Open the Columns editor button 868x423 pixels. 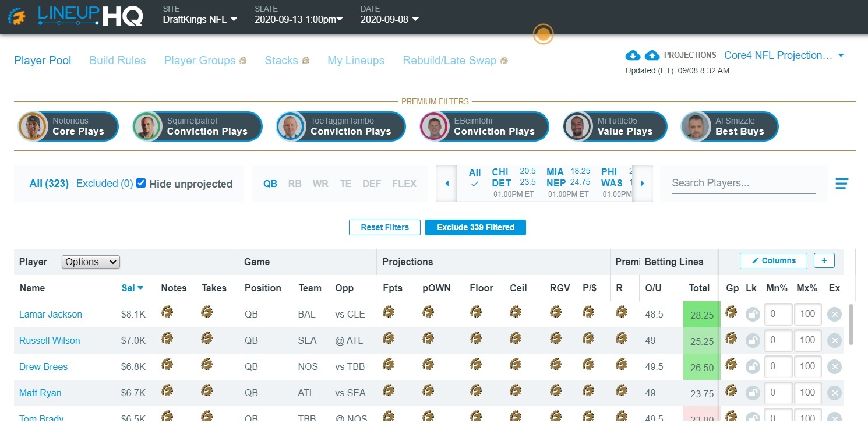(773, 260)
